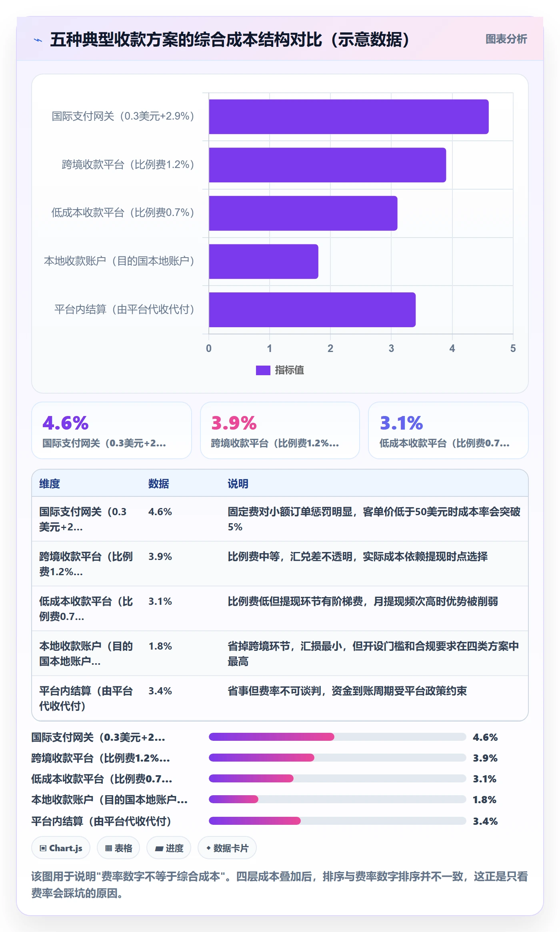This screenshot has width=560, height=932.
Task: Select the 国际支付网关 bar in the chart
Action: (x=348, y=117)
